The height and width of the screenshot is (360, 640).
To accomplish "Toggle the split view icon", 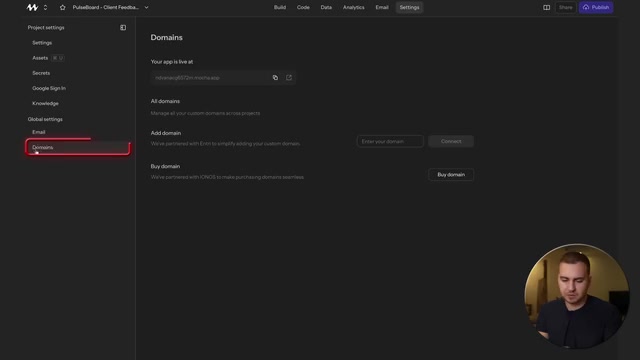I will coord(547,7).
